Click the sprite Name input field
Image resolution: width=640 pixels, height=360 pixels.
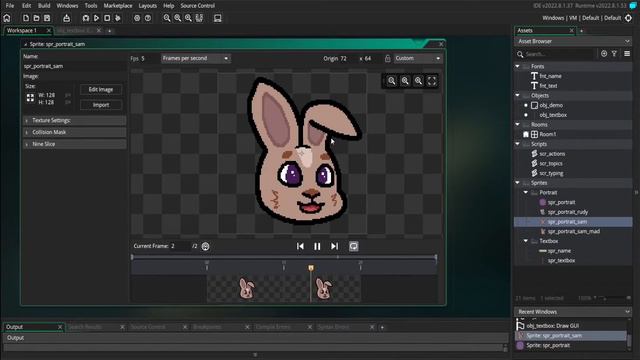(x=74, y=66)
